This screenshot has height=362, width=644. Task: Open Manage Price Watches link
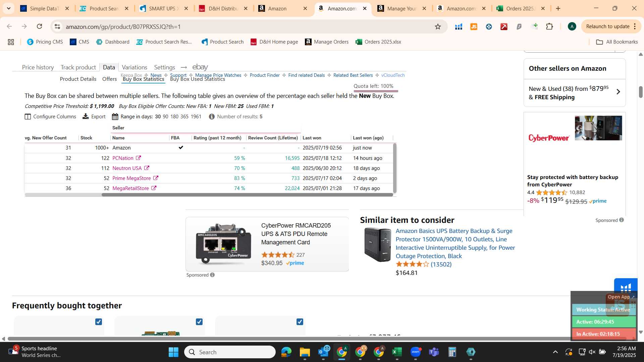point(218,75)
